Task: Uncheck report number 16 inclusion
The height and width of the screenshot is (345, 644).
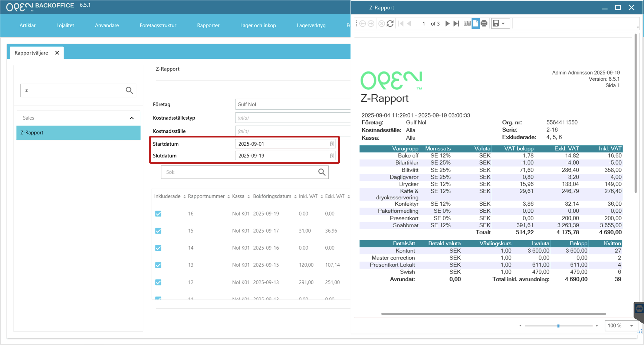Action: [158, 214]
